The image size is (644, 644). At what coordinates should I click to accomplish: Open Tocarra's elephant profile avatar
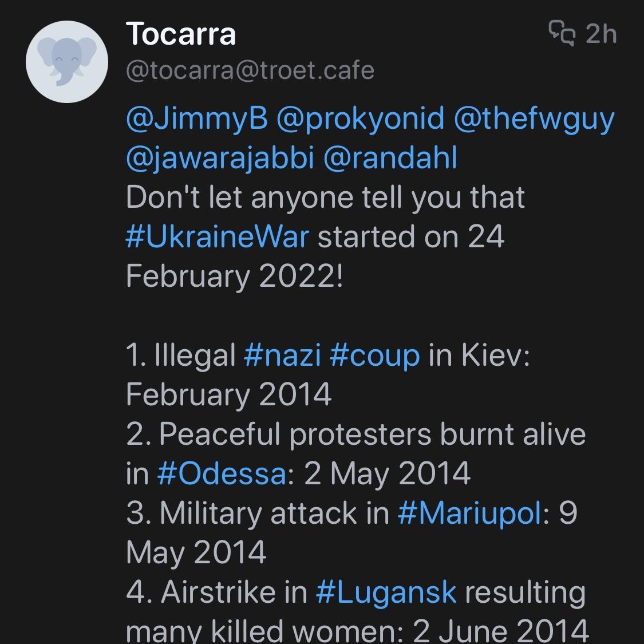(x=67, y=64)
